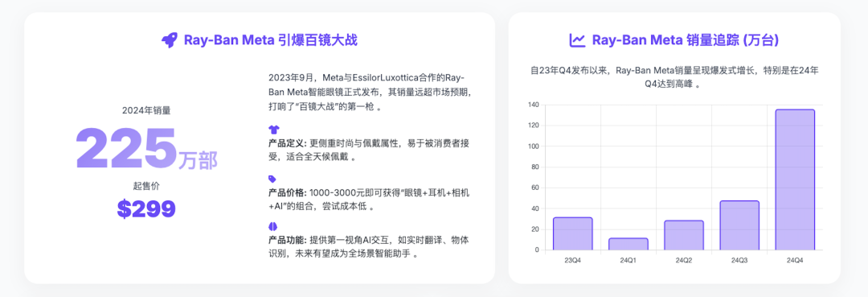Click the $299 starting price
The height and width of the screenshot is (297, 868).
click(x=146, y=208)
